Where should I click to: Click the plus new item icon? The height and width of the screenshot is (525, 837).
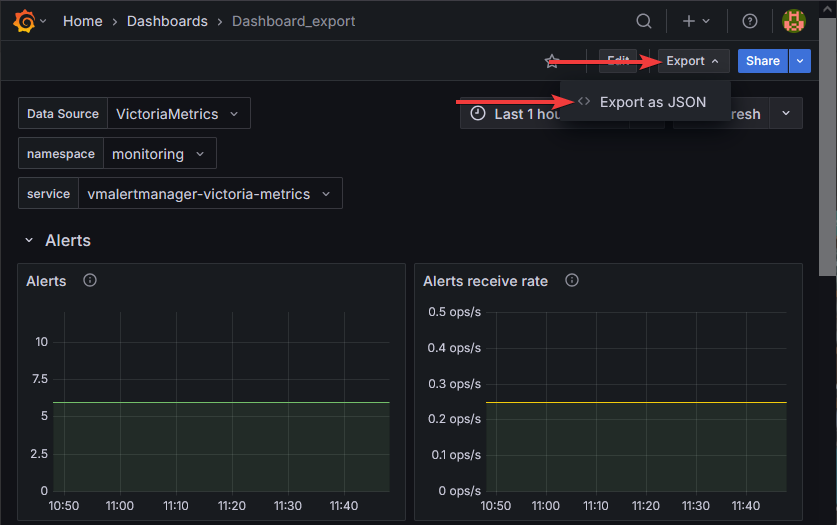point(689,21)
